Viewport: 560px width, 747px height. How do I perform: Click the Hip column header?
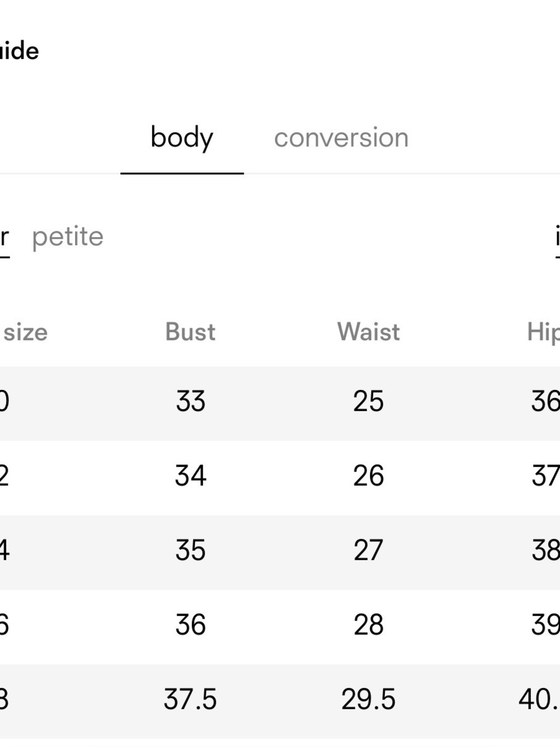(543, 332)
